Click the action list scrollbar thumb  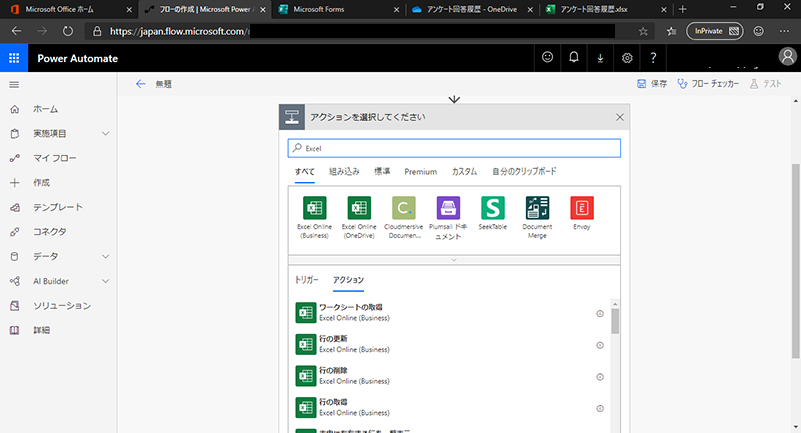(x=615, y=321)
